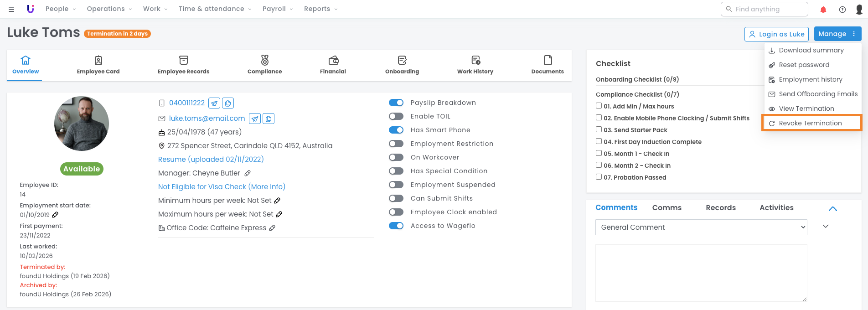Click the notification bell icon

(x=823, y=9)
